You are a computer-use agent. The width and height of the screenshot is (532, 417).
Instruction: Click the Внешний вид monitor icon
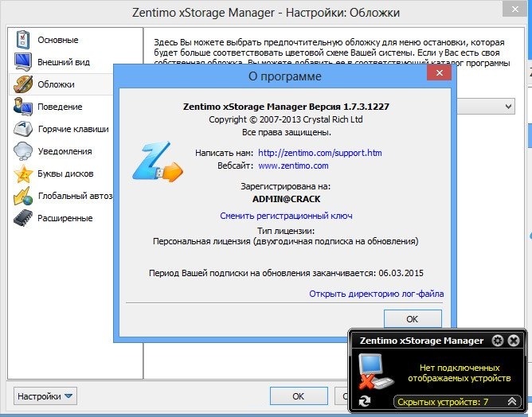[22, 61]
